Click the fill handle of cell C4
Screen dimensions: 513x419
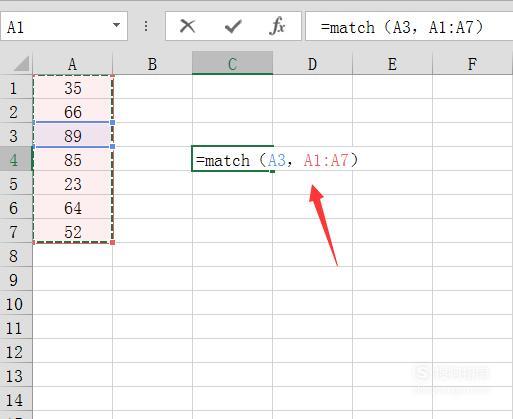272,171
